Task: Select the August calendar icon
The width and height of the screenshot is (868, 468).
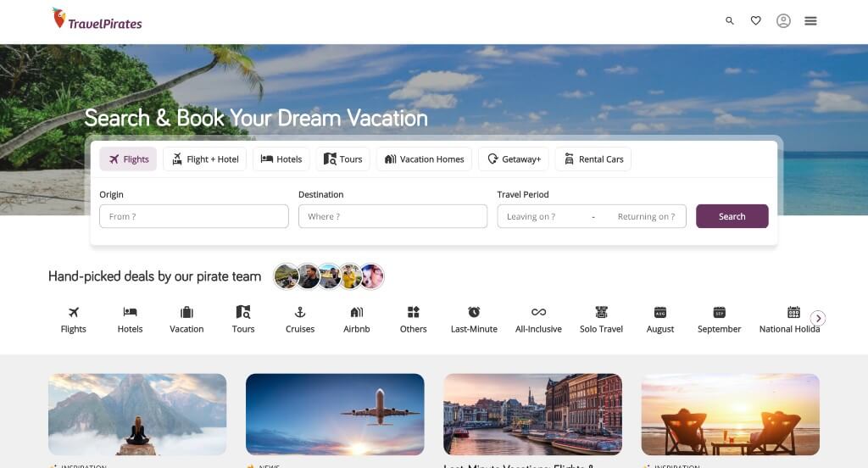Action: pos(659,312)
